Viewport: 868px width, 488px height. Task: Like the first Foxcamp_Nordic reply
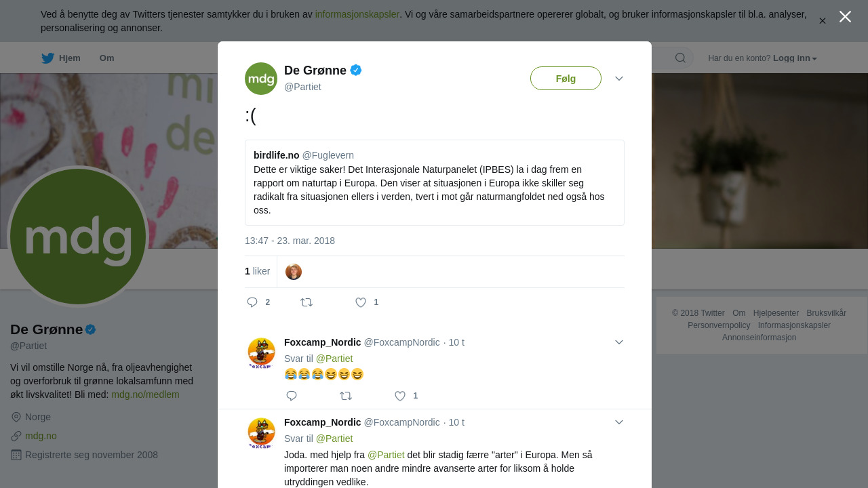400,396
